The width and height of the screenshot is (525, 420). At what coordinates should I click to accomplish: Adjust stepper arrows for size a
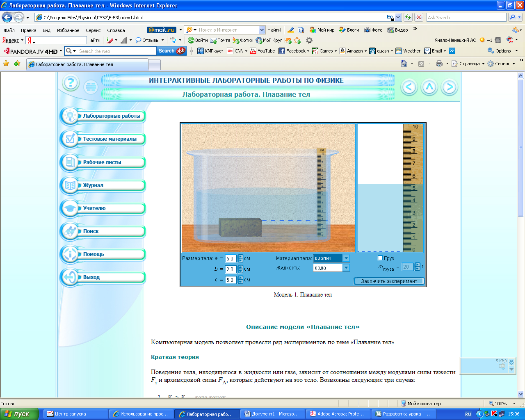(240, 259)
